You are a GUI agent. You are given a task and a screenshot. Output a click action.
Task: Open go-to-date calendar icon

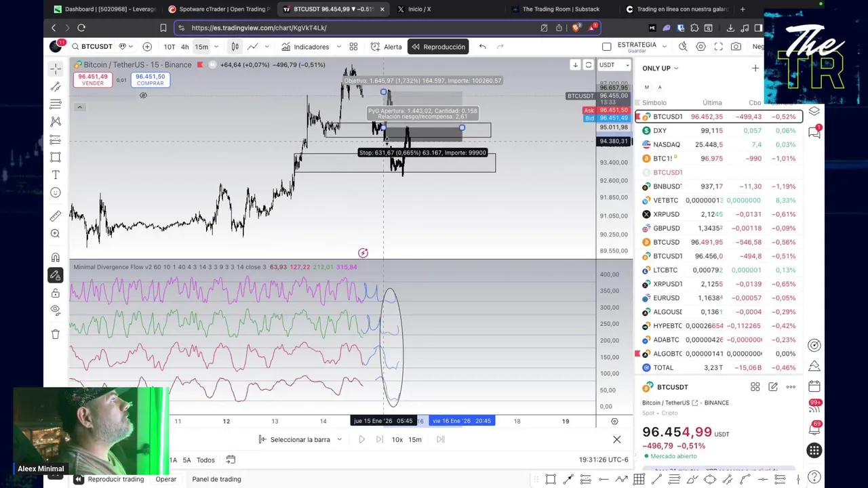coord(231,460)
